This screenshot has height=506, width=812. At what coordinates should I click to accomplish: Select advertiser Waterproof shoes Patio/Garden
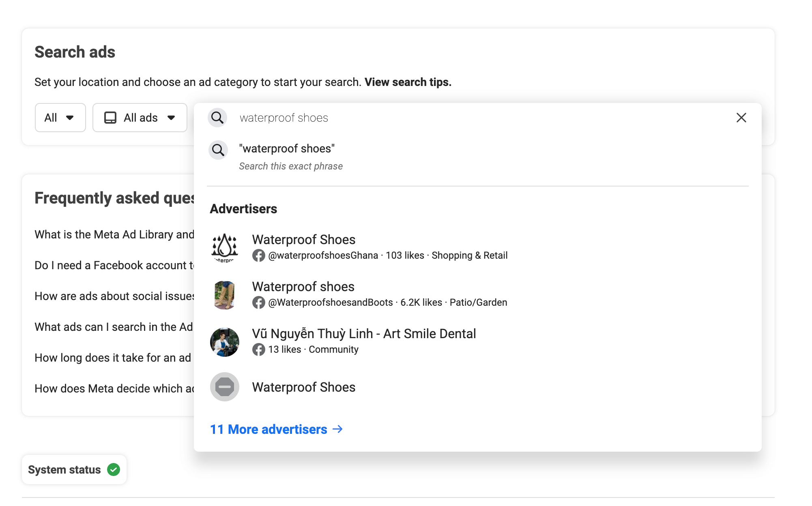coord(478,295)
